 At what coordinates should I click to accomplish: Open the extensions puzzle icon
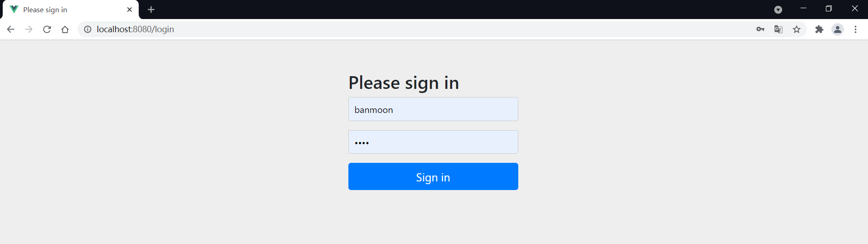point(819,29)
